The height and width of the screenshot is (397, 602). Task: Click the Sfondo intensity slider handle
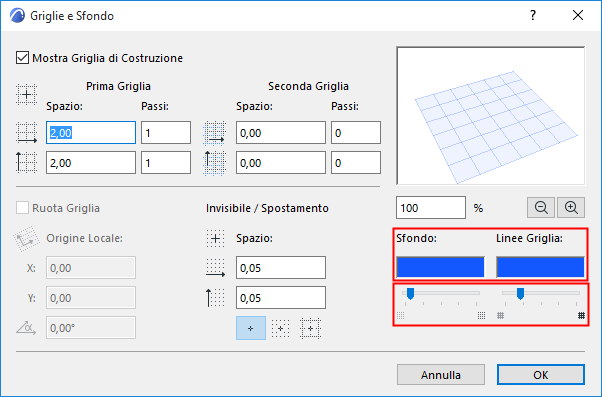(x=410, y=294)
